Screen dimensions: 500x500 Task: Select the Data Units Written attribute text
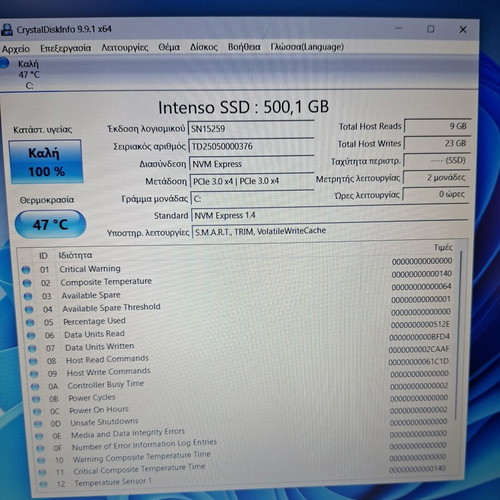click(100, 347)
